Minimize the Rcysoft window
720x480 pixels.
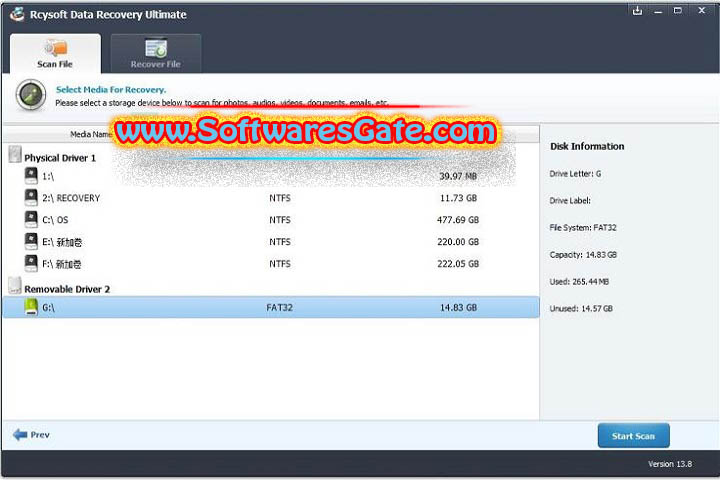658,11
